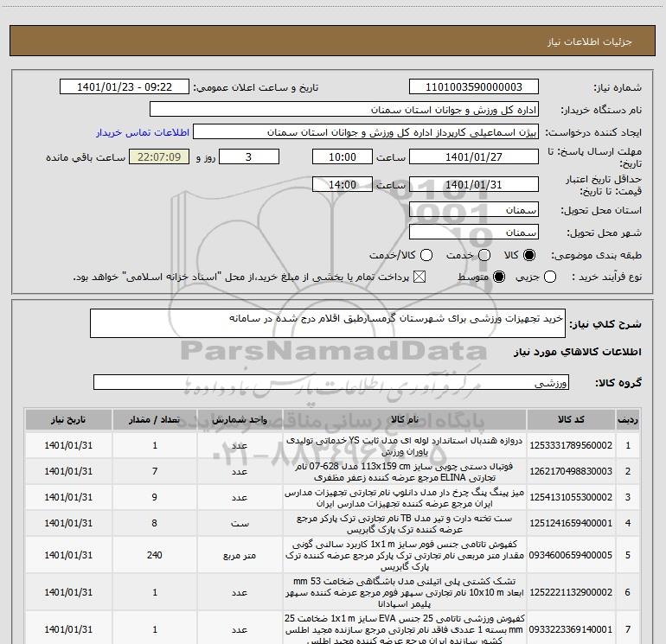666x644 pixels.
Task: Click product code 1252221132900002
Action: [x=571, y=592]
